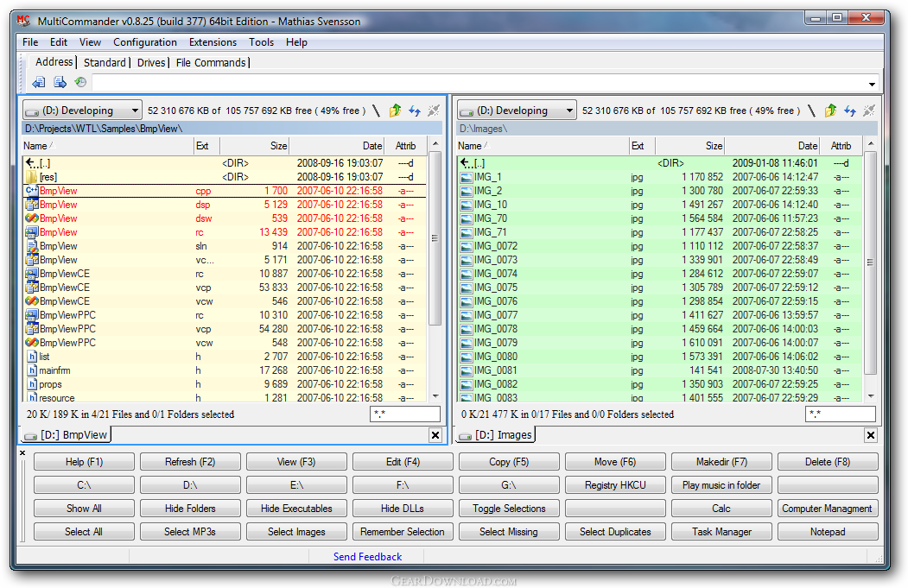The height and width of the screenshot is (588, 908).
Task: Open the Extensions menu
Action: pos(213,41)
